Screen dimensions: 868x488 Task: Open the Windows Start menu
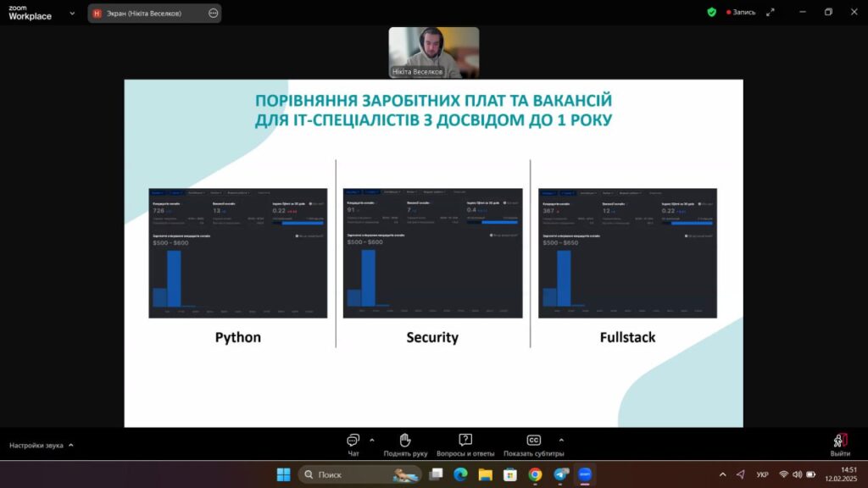(x=283, y=474)
